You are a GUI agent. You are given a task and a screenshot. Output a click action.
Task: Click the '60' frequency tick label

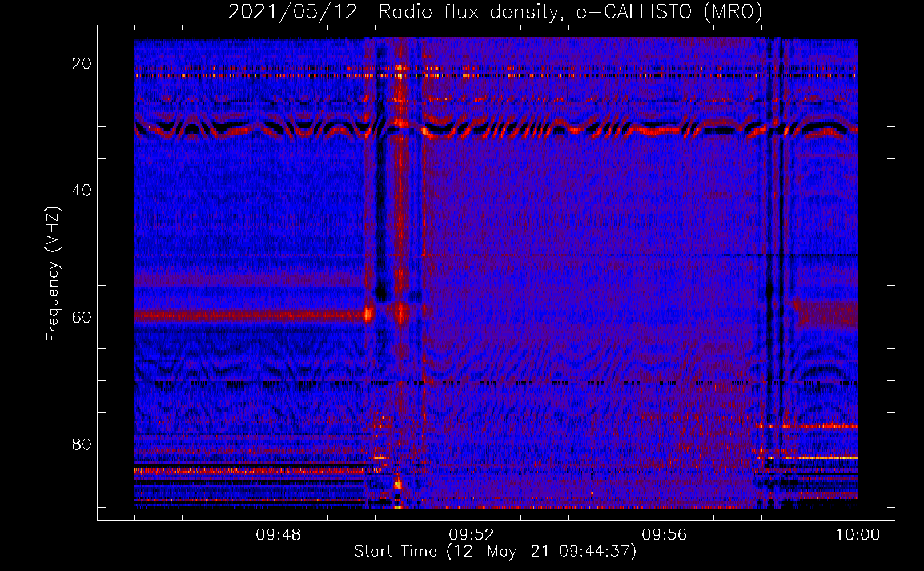82,317
